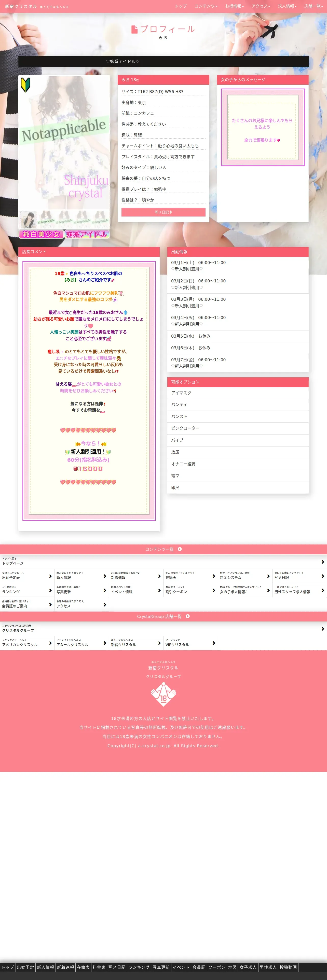Select 会員証 in the bottom bar
327x980 pixels.
coord(199,967)
